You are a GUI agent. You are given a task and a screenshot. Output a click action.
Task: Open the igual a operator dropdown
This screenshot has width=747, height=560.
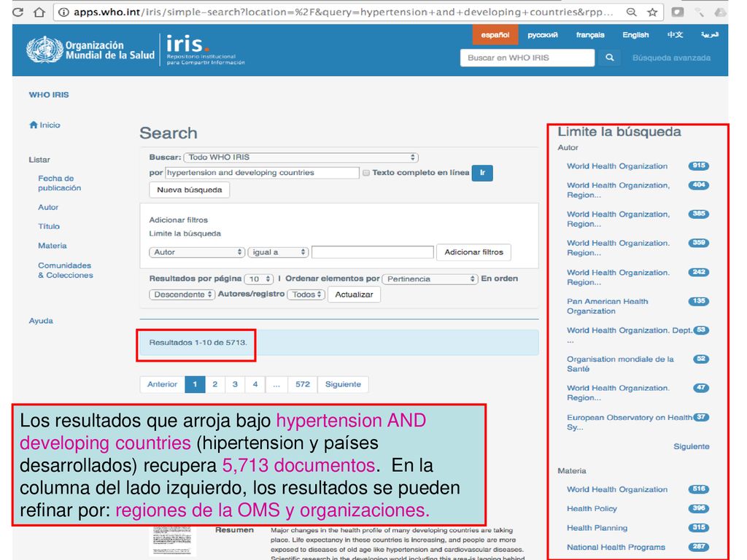coord(278,252)
